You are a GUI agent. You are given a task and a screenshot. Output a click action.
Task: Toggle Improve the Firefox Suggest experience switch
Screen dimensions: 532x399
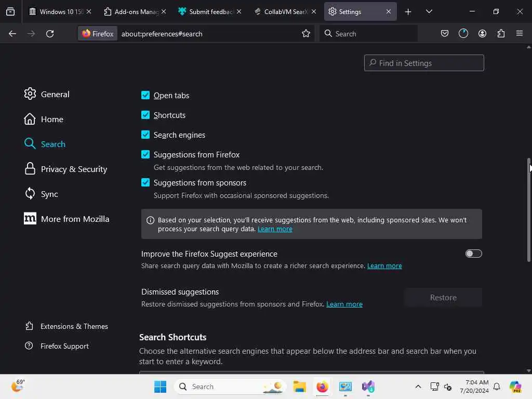[473, 254]
